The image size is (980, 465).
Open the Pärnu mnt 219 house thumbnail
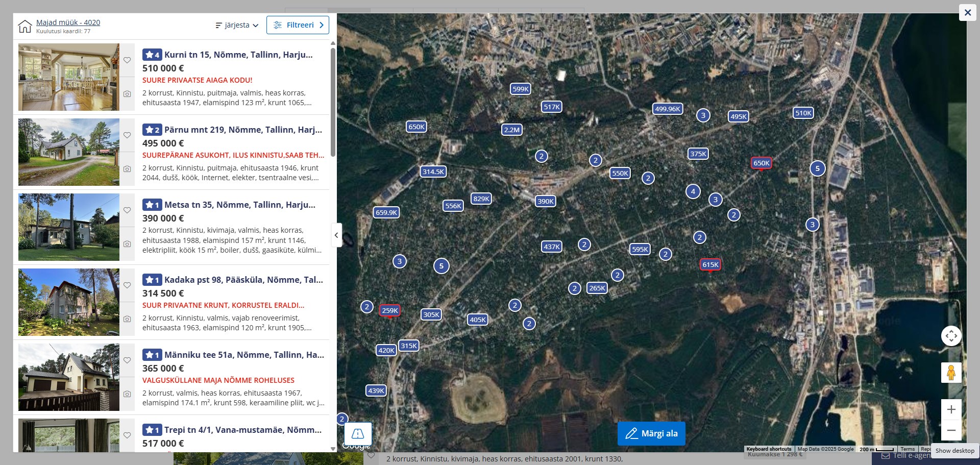click(69, 152)
